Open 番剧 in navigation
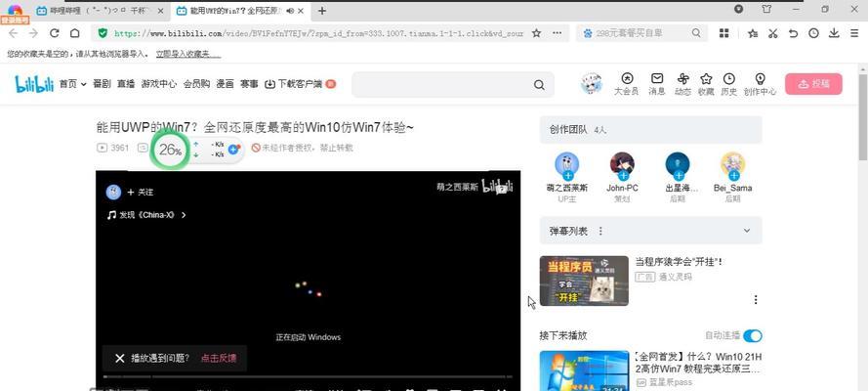Viewport: 868px width, 391px height. click(102, 84)
